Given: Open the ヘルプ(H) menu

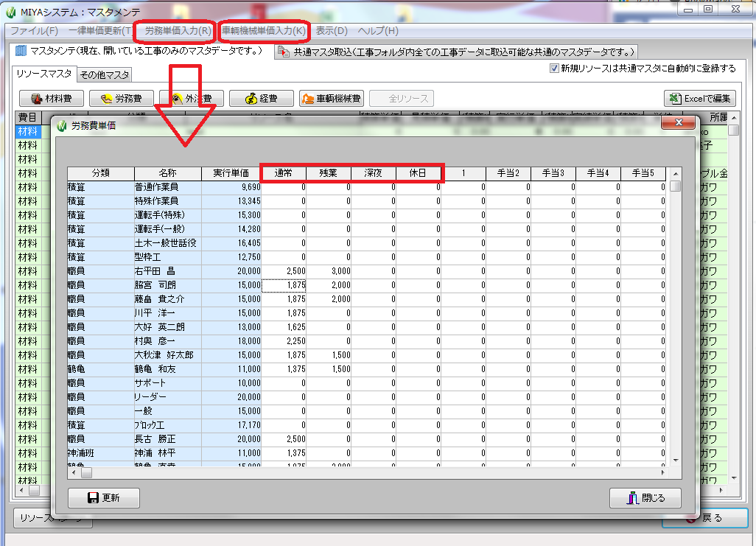Looking at the screenshot, I should point(378,31).
